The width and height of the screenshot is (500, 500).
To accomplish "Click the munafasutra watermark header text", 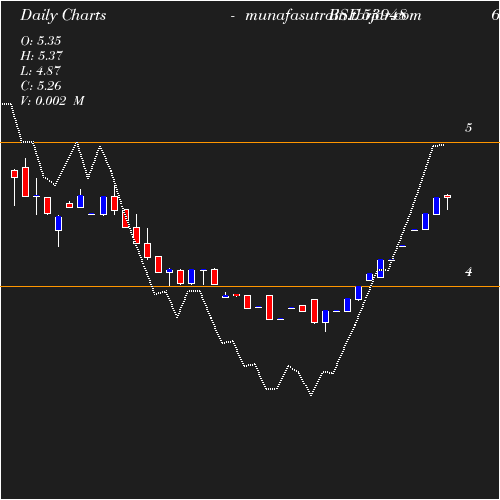I will (333, 16).
